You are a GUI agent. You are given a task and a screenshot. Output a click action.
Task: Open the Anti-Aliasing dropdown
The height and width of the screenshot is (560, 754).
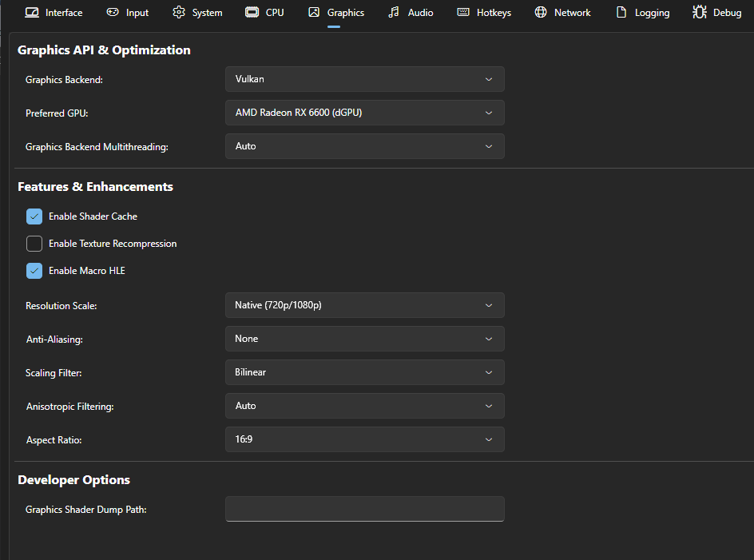pos(364,339)
